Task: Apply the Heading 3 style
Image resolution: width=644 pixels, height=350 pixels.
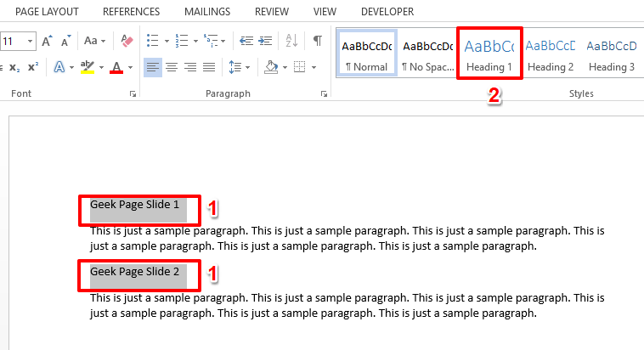Action: point(612,54)
